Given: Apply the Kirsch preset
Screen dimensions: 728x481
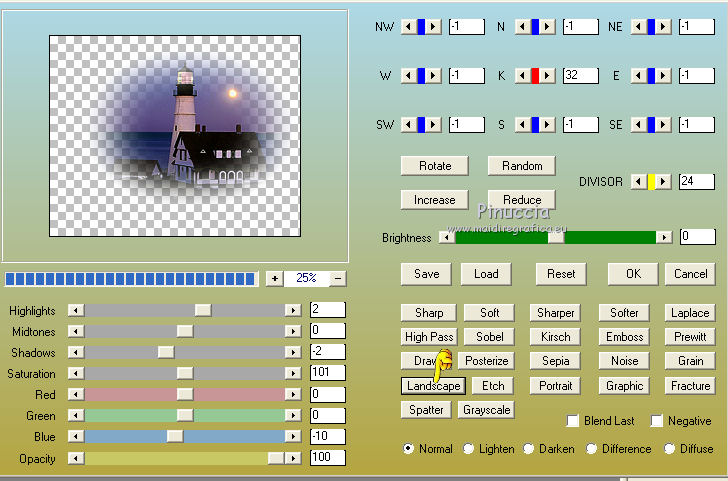Looking at the screenshot, I should click(555, 337).
